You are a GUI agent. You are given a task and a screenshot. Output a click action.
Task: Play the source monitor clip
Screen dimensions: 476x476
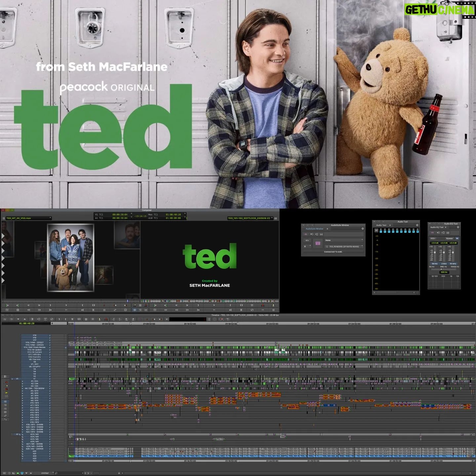coord(66,305)
